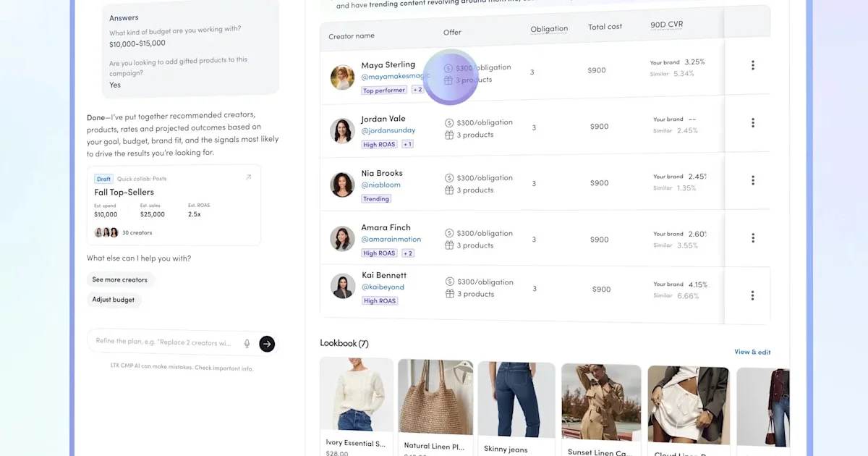868x456 pixels.
Task: Open the three-dot menu for Maya Sterling
Action: point(752,65)
